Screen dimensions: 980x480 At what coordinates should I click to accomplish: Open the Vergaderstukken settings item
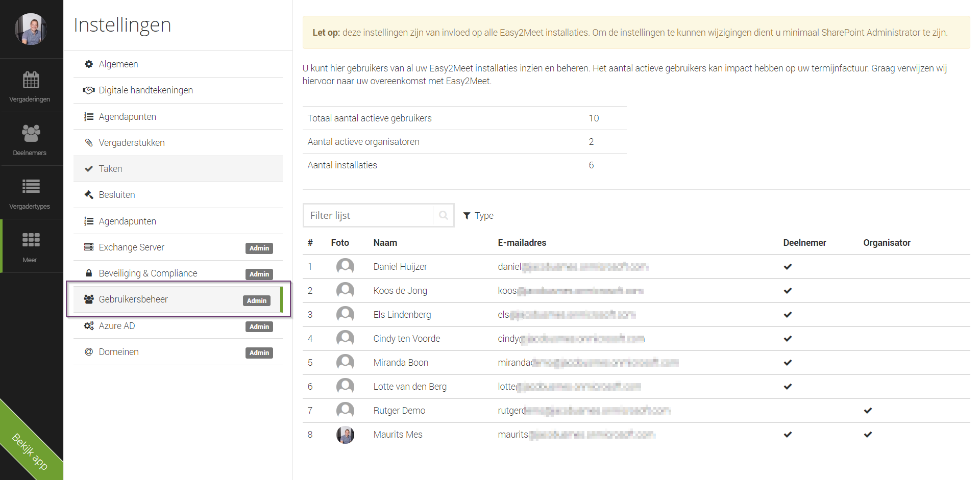[178, 143]
